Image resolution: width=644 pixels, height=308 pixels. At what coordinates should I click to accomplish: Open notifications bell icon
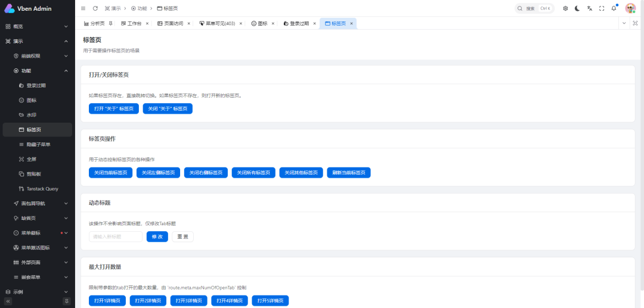pyautogui.click(x=614, y=8)
